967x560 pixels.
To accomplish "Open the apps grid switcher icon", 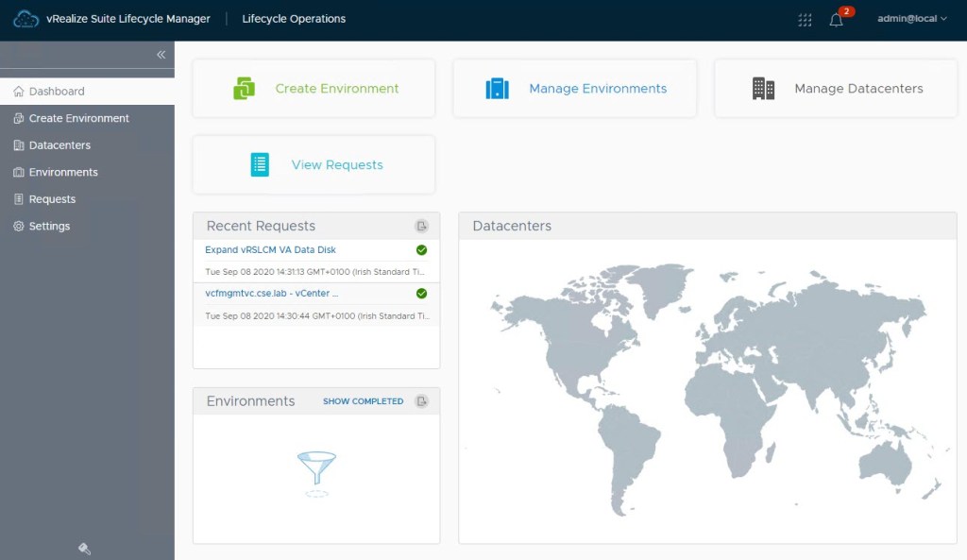I will pos(805,20).
